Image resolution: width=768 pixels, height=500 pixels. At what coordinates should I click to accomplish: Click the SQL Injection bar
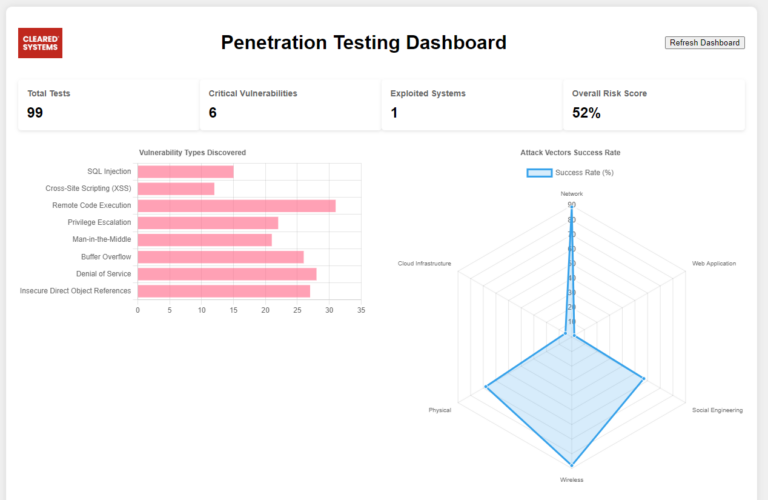pos(185,172)
